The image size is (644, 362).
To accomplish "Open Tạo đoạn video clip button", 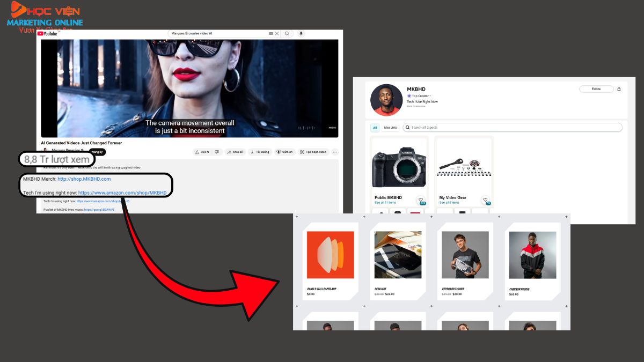I will [x=313, y=152].
